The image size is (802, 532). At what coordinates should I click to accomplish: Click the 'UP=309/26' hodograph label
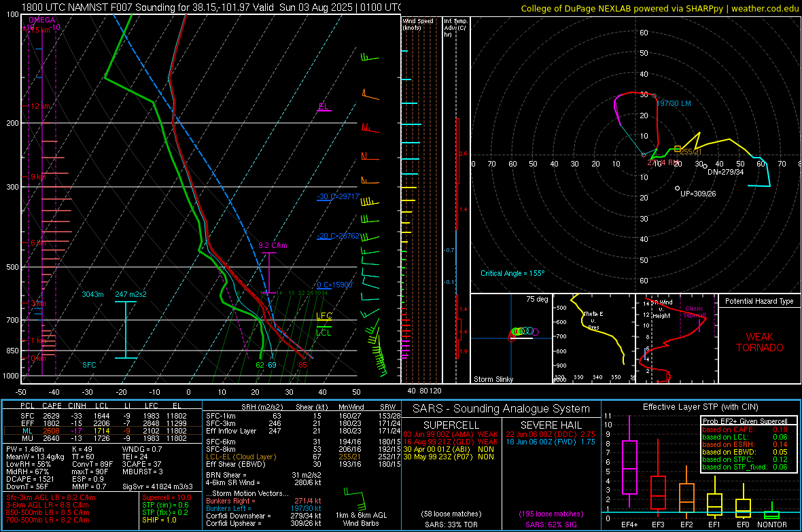click(x=698, y=194)
